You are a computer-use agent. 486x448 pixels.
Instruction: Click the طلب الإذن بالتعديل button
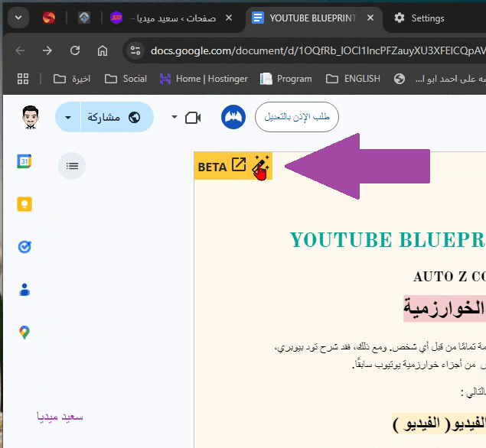[296, 117]
